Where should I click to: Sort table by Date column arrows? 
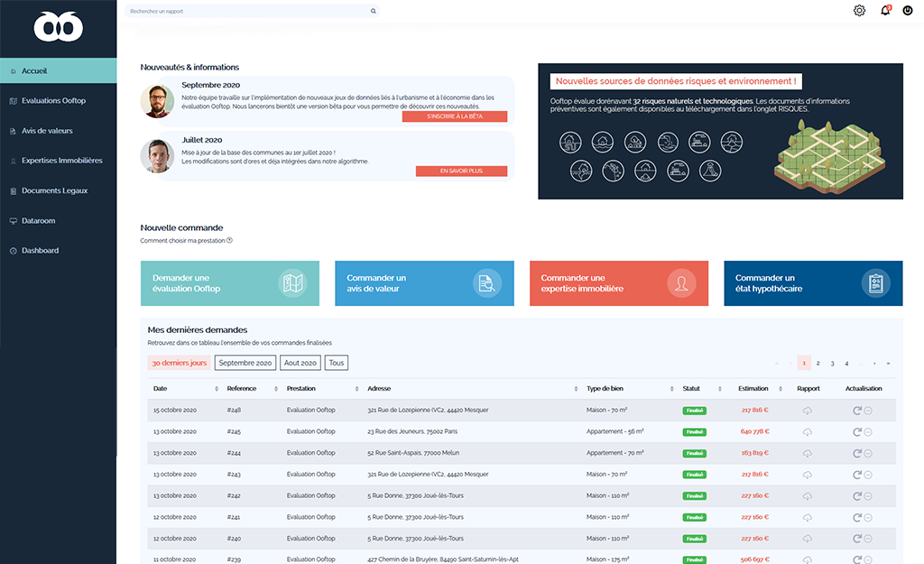point(217,389)
